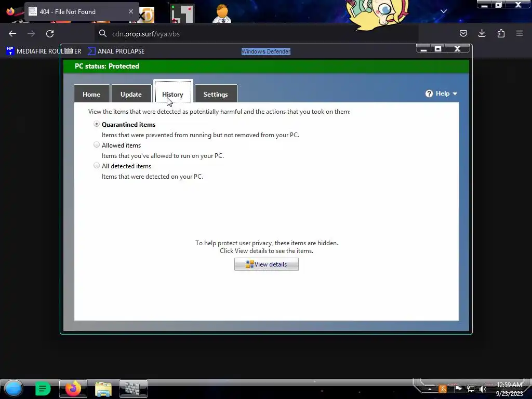Select the Allowed items radio button
The height and width of the screenshot is (399, 532).
(x=97, y=145)
